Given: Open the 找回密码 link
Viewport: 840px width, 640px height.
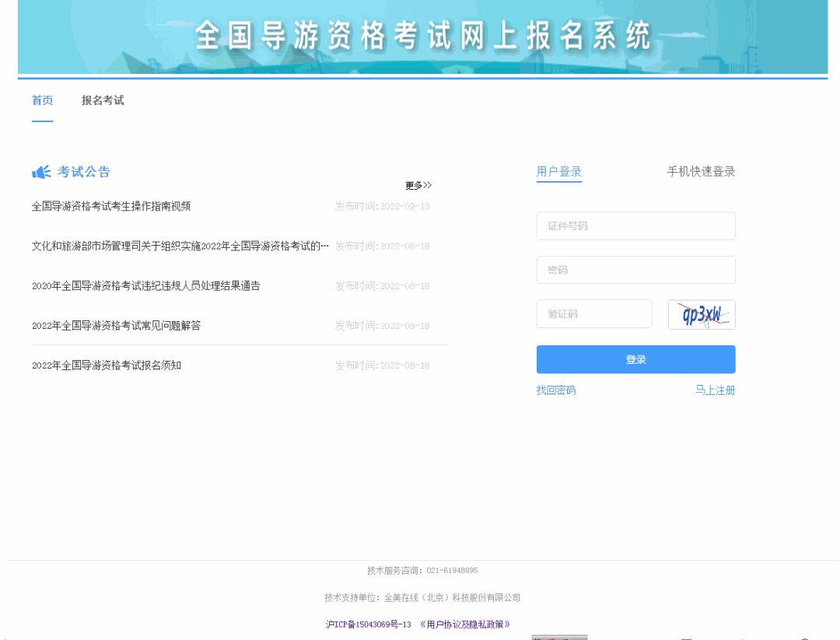Looking at the screenshot, I should [x=556, y=390].
